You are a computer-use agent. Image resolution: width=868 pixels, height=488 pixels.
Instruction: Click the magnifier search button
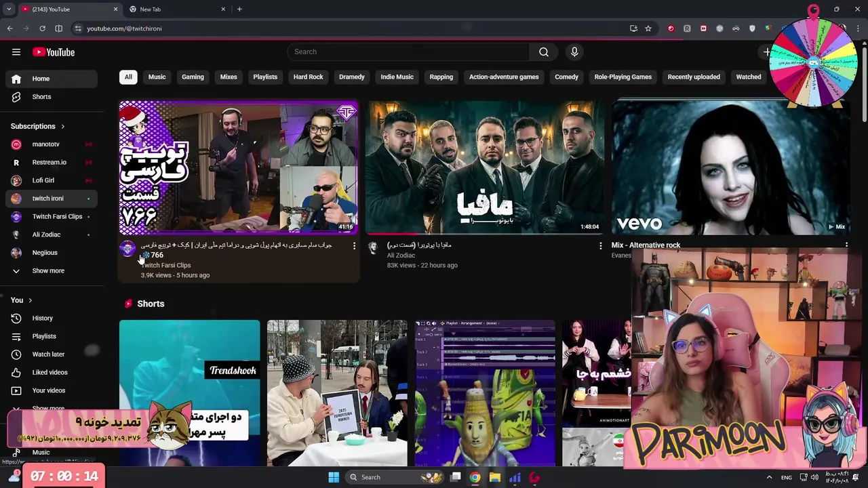coord(544,52)
